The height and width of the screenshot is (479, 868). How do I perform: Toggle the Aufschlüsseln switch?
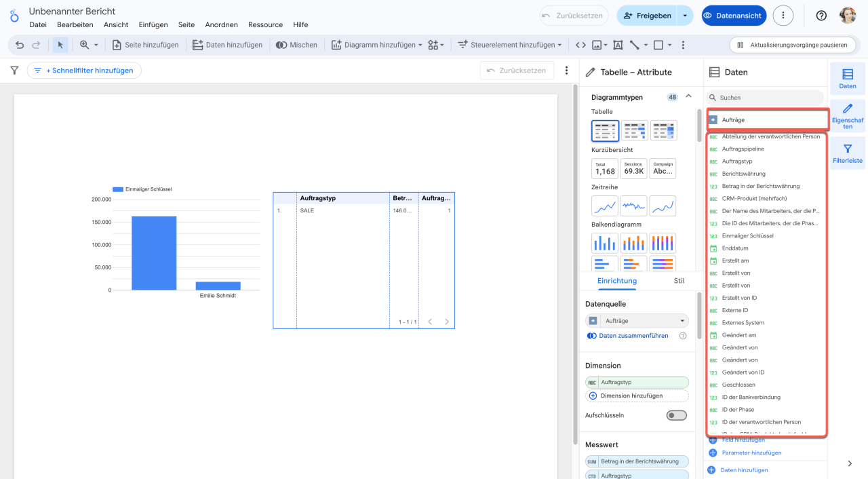pos(676,415)
